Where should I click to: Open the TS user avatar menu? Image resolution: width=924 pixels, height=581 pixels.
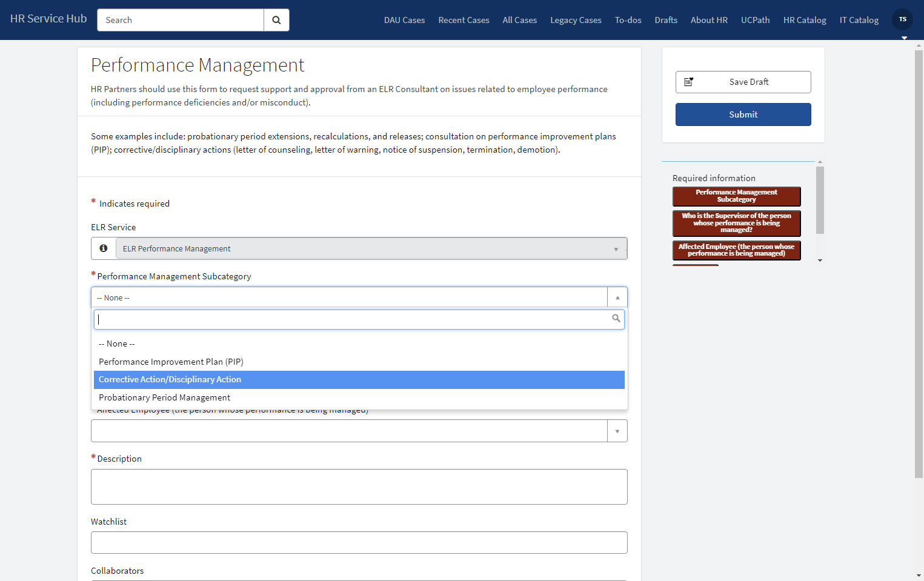pyautogui.click(x=902, y=19)
